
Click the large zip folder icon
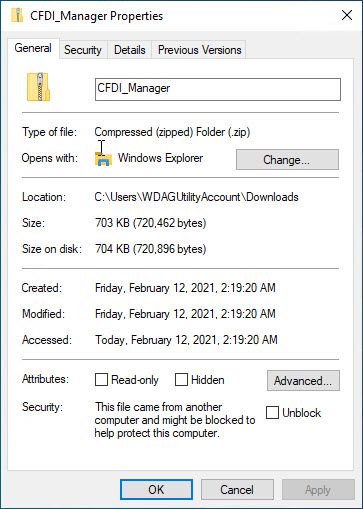point(38,87)
